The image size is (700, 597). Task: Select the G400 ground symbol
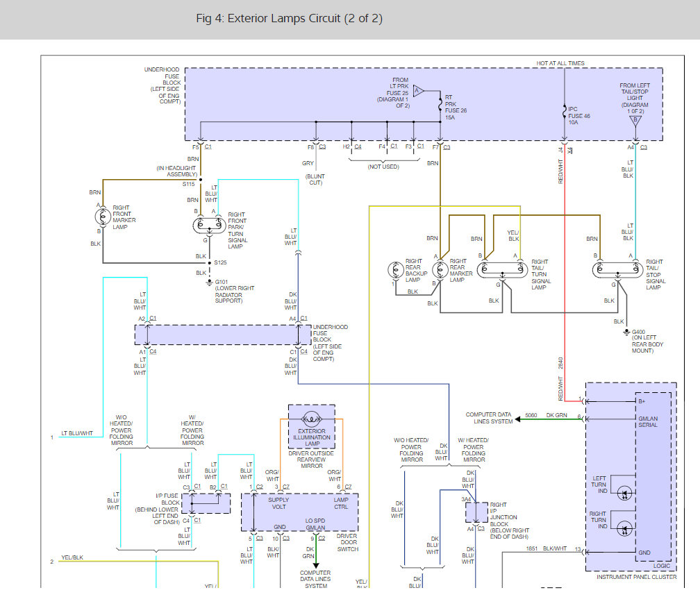click(x=626, y=331)
